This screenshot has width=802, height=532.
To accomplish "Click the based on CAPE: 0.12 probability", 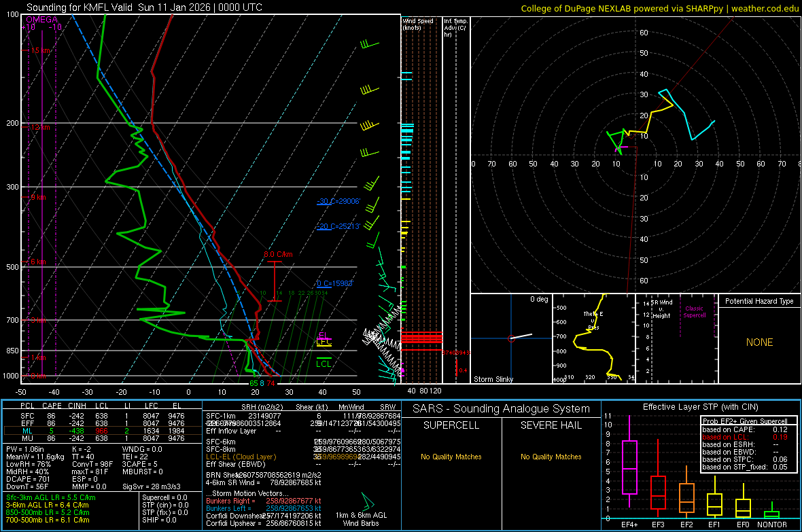I will (745, 429).
